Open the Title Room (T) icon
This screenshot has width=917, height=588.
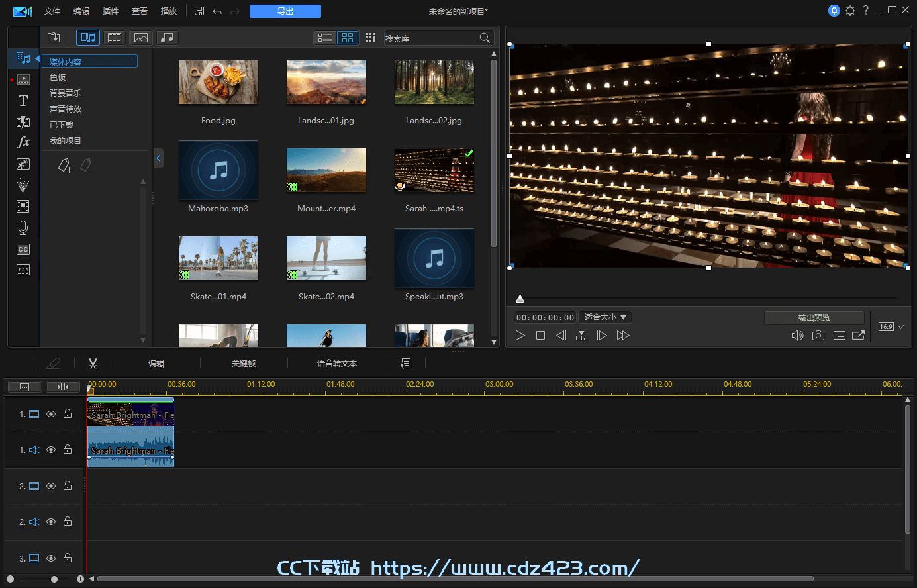[23, 101]
